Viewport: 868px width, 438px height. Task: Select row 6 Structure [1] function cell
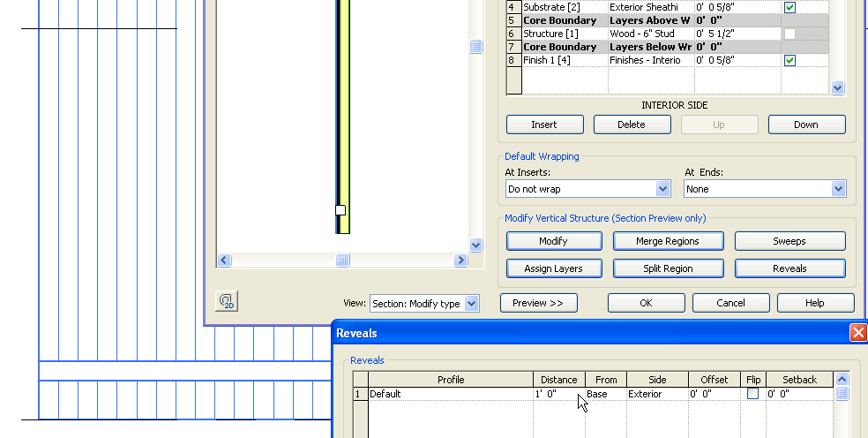click(x=565, y=34)
